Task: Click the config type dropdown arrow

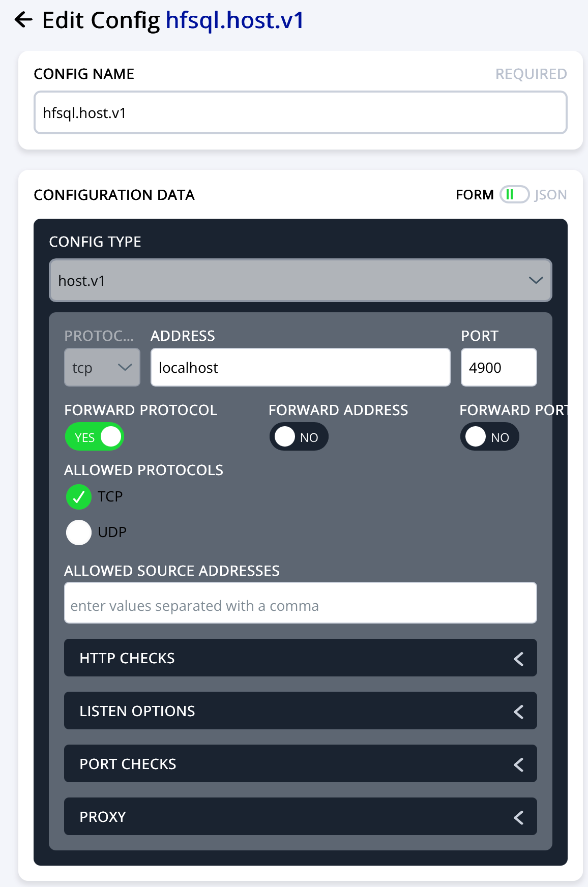Action: (x=536, y=280)
